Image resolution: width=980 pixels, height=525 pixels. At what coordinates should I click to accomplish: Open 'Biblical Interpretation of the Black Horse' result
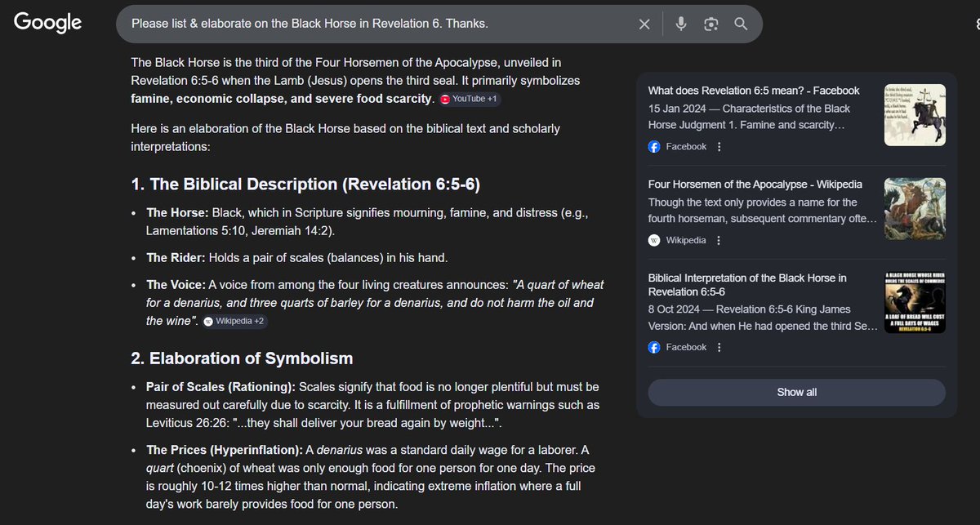point(747,285)
